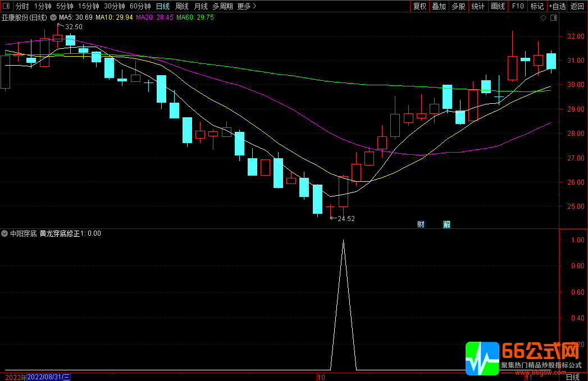Switch to 分时 view

(22, 6)
